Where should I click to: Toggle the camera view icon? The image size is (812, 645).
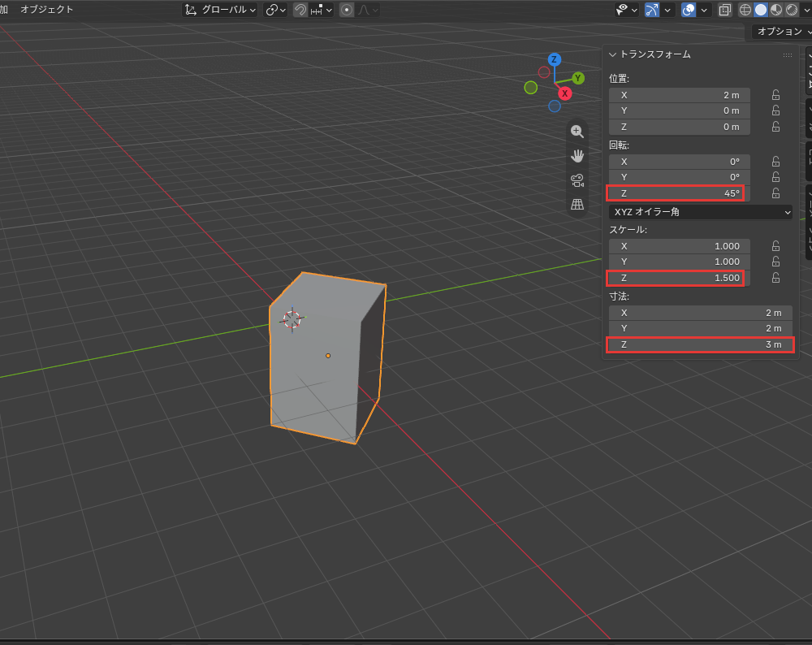(x=577, y=180)
